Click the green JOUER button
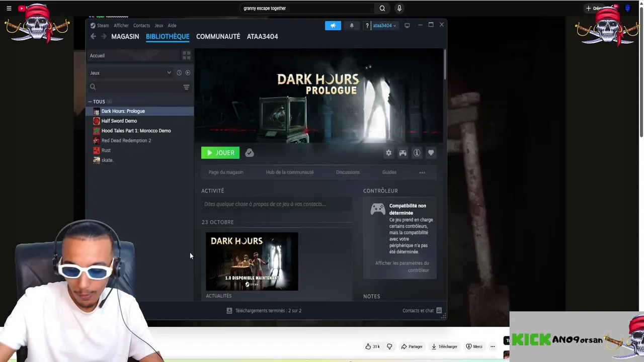Image resolution: width=644 pixels, height=362 pixels. click(220, 153)
